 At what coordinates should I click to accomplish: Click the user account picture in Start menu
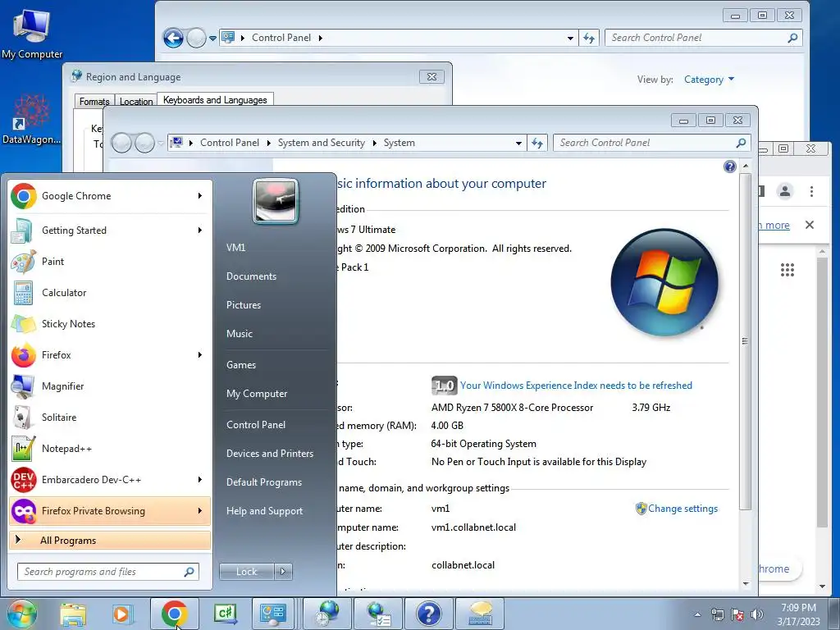(276, 201)
